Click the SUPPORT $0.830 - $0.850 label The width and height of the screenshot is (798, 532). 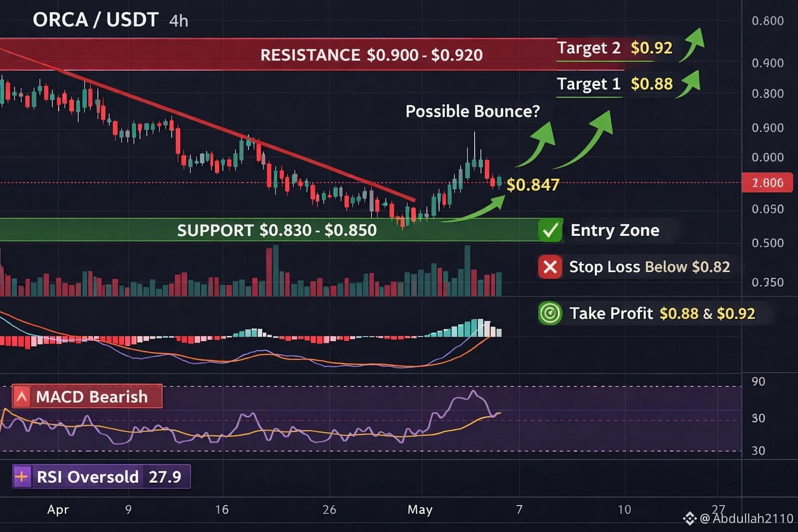pos(277,230)
